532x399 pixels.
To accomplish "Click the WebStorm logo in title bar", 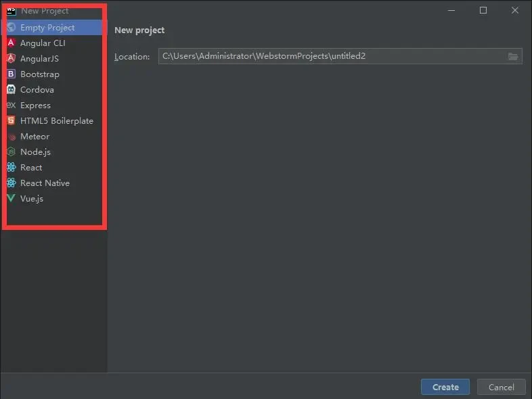I will coord(11,10).
